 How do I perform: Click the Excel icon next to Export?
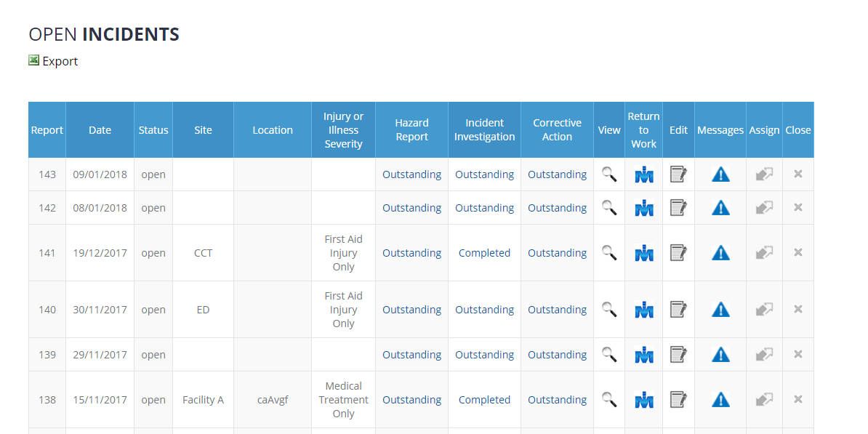(33, 60)
